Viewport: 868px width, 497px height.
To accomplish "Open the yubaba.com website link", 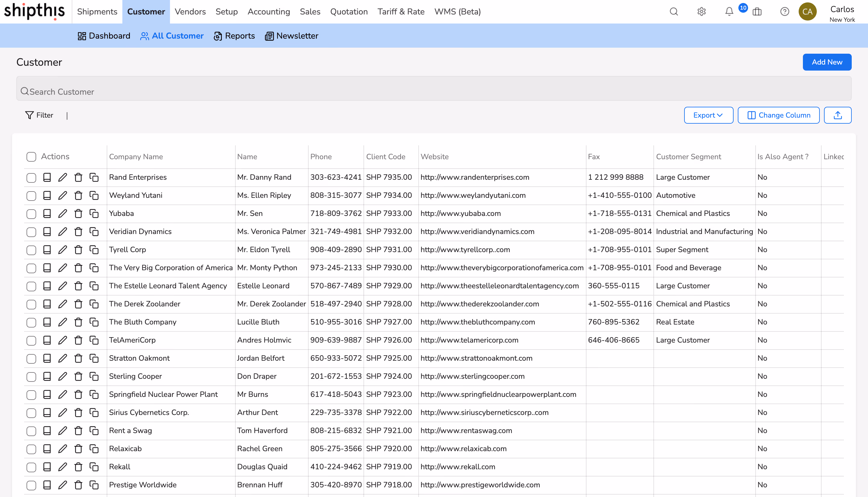I will (461, 213).
